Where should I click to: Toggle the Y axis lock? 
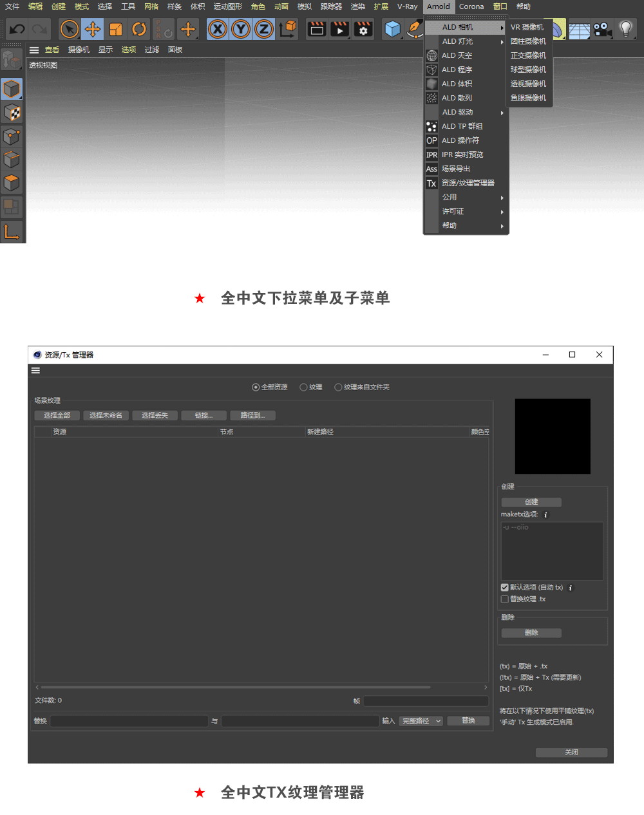click(241, 29)
